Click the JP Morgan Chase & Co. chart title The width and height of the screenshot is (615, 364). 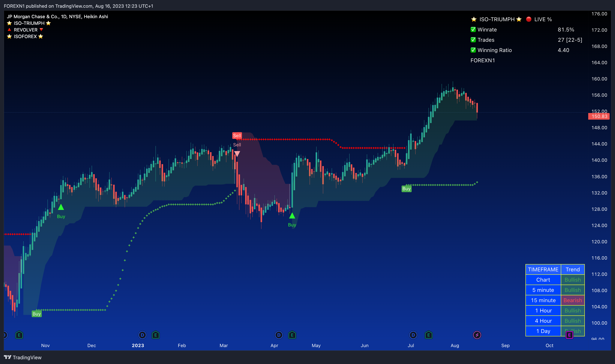tap(57, 16)
